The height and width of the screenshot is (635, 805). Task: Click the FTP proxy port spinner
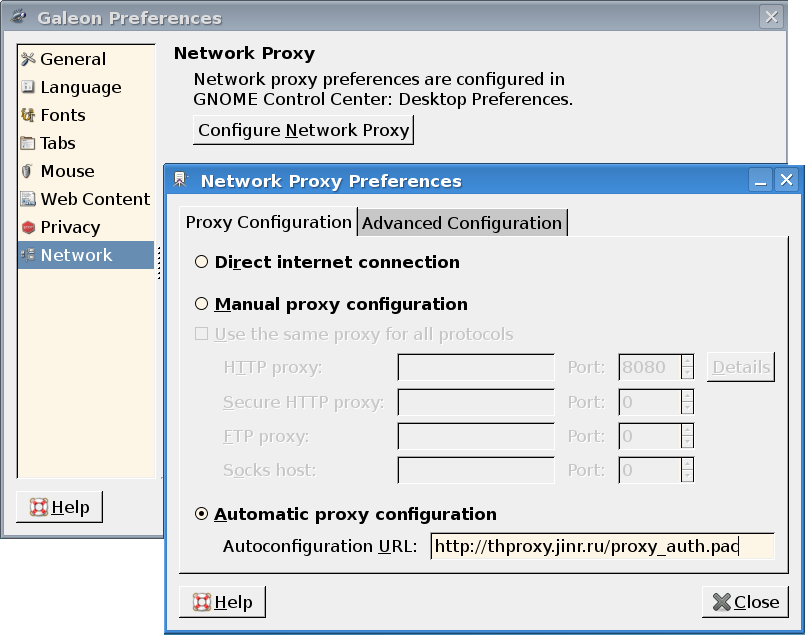pyautogui.click(x=656, y=436)
